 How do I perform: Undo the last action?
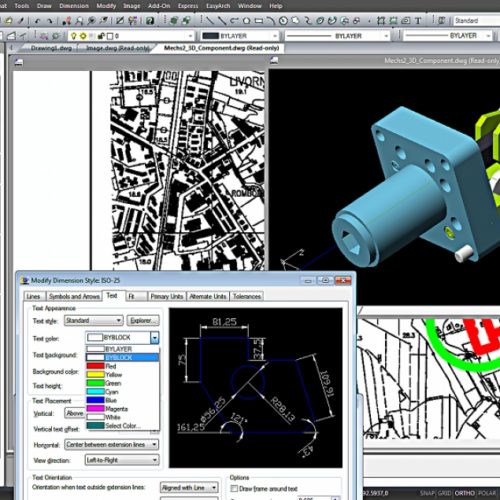click(x=37, y=21)
